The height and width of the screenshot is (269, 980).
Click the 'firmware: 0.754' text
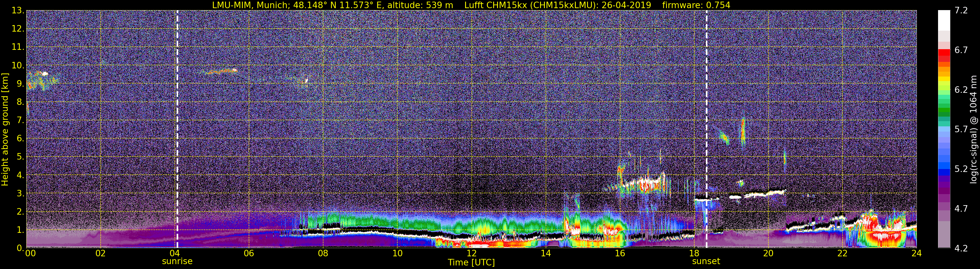696,5
